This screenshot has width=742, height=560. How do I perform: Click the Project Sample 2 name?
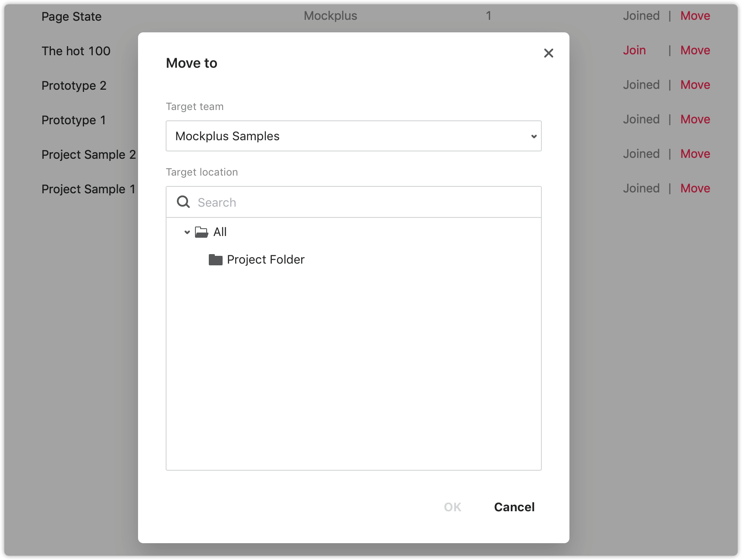click(88, 155)
